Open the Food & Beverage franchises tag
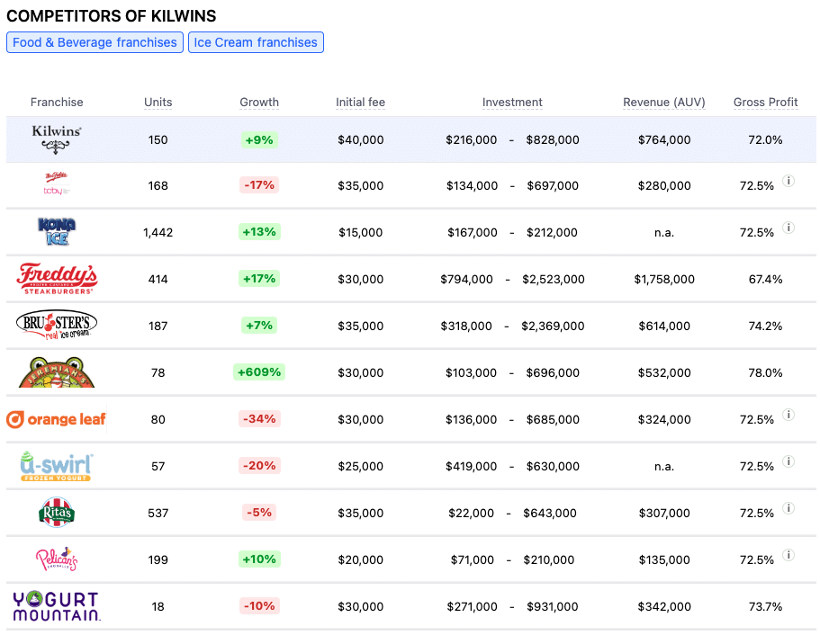The height and width of the screenshot is (644, 820). tap(95, 42)
